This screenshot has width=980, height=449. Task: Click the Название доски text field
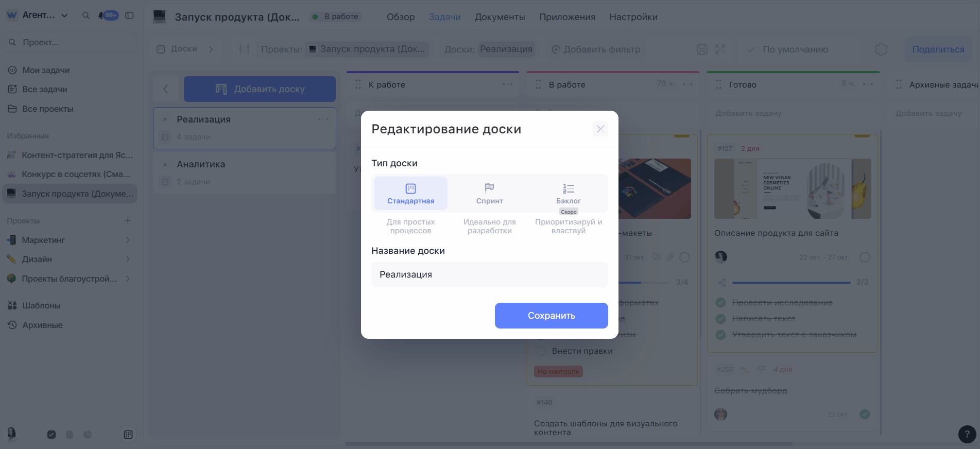pos(489,274)
